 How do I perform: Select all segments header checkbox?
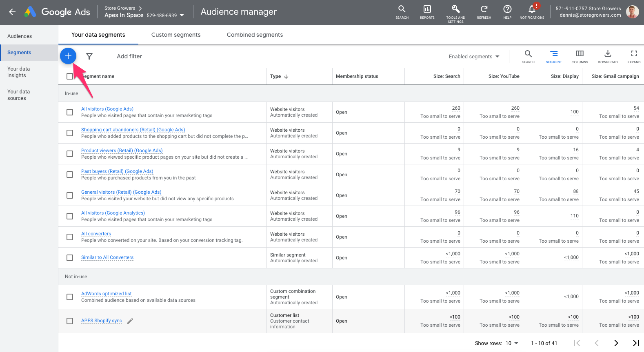[x=70, y=76]
